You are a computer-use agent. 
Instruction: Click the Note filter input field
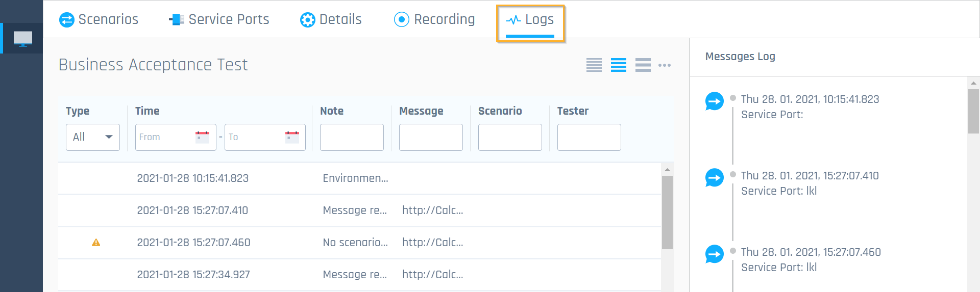click(352, 137)
